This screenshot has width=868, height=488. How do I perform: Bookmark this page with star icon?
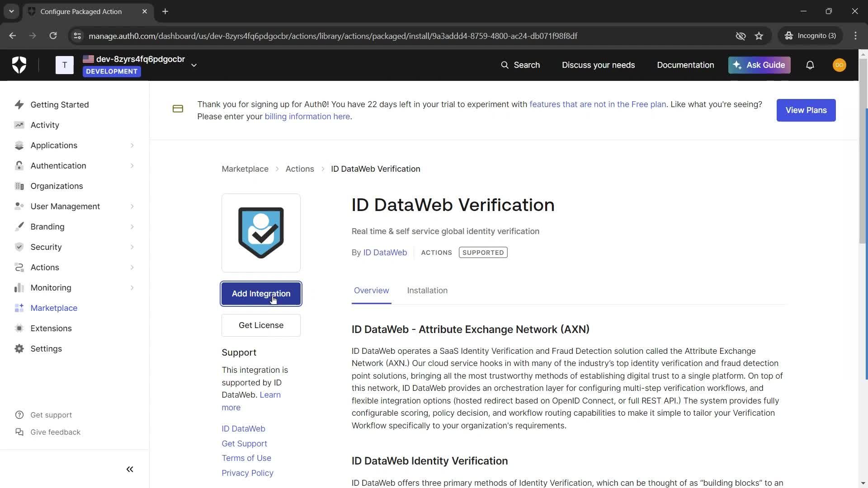click(x=759, y=36)
